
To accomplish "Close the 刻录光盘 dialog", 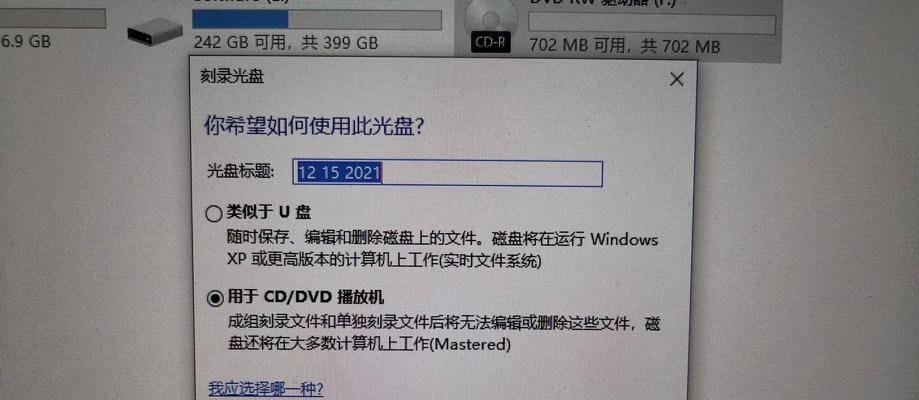I will (676, 80).
